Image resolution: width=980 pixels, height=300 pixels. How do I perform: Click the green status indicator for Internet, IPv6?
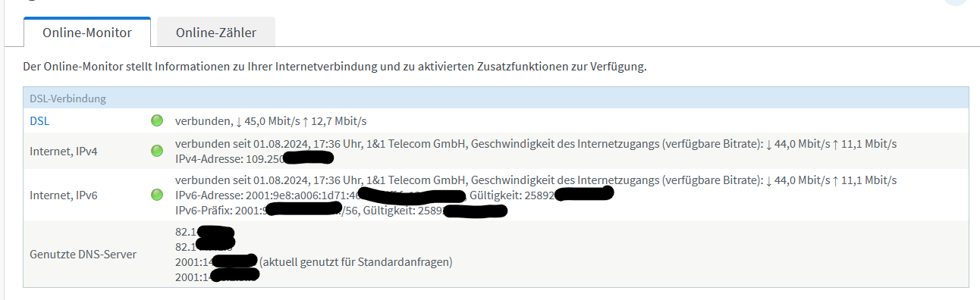coord(158,195)
